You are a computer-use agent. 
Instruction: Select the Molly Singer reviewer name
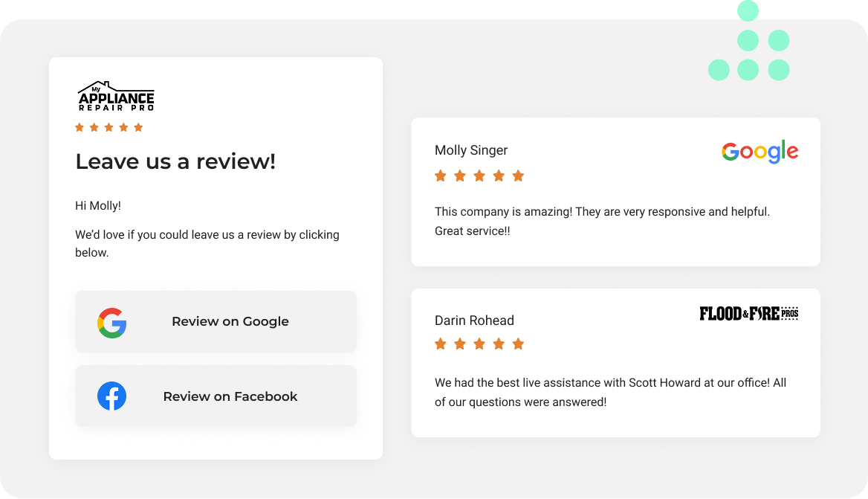pos(471,150)
